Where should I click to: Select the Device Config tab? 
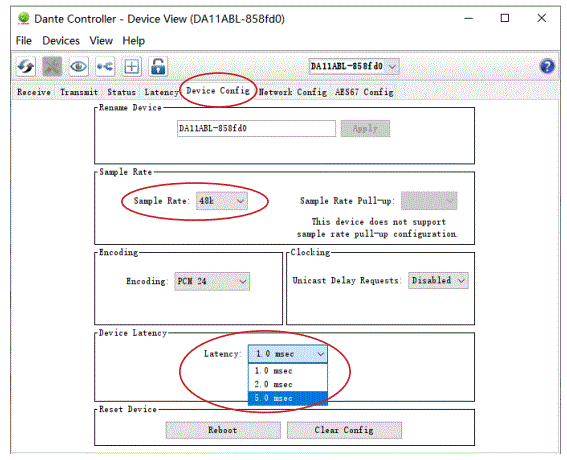tap(218, 90)
